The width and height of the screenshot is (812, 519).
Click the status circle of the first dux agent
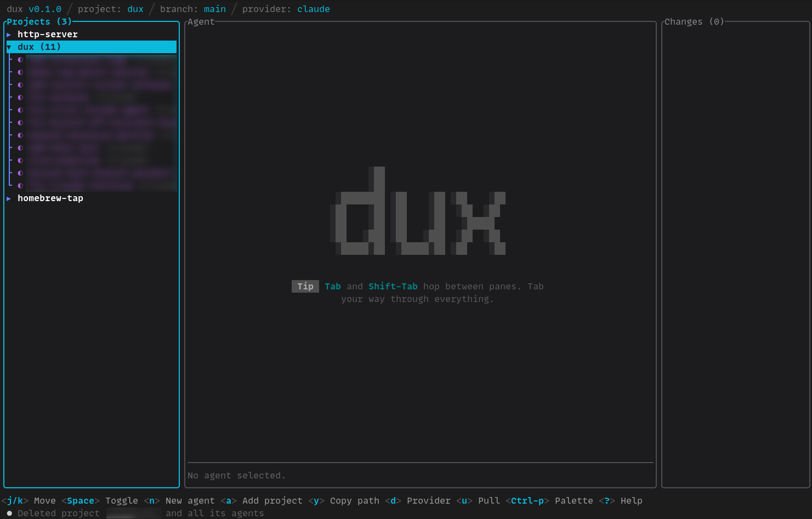(20, 60)
